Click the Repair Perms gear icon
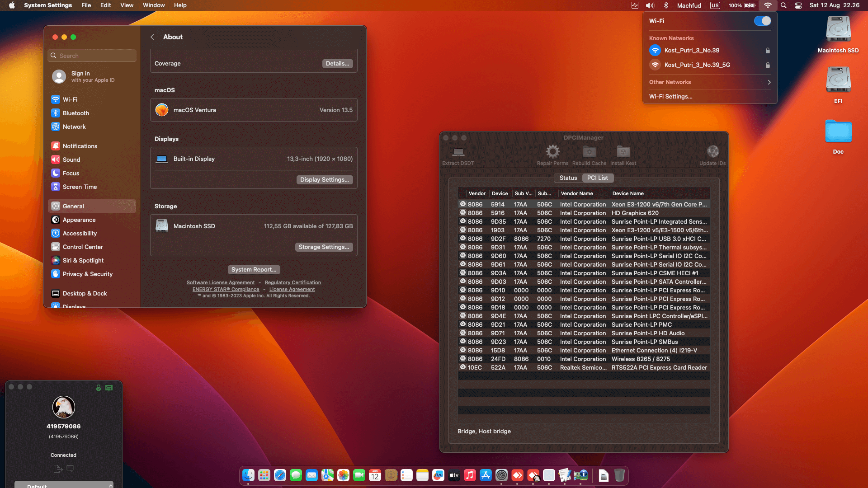 coord(552,151)
